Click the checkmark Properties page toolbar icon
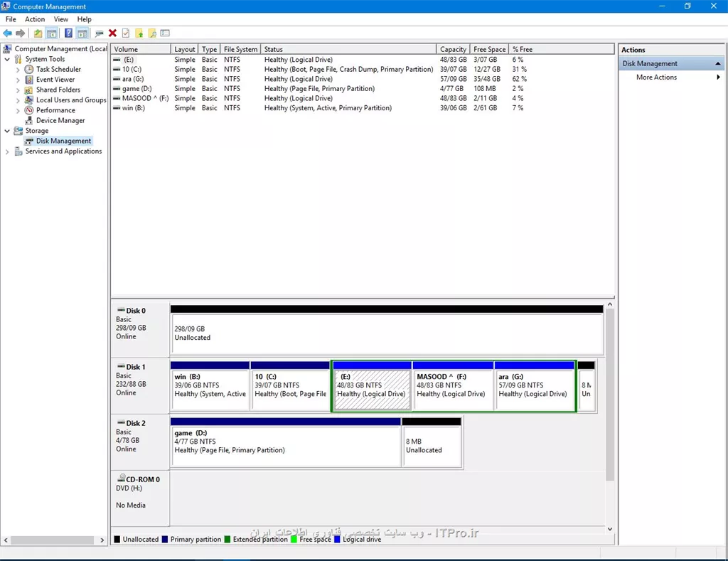 (126, 33)
